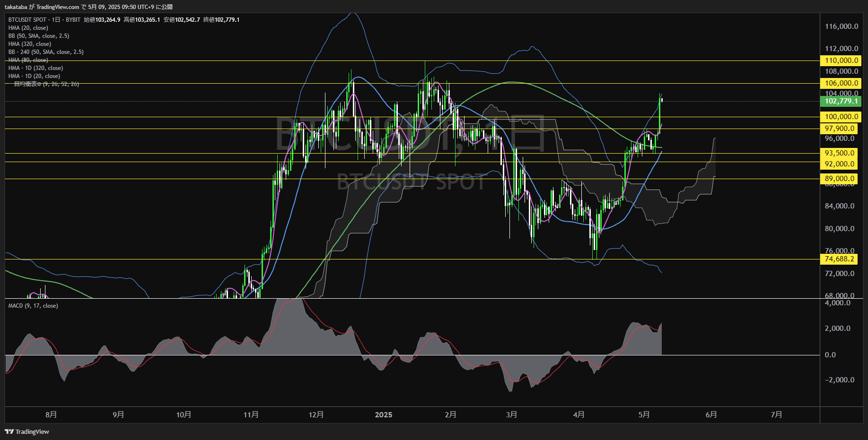
Task: Click the MACD axis value 2,000.0
Action: pos(838,328)
